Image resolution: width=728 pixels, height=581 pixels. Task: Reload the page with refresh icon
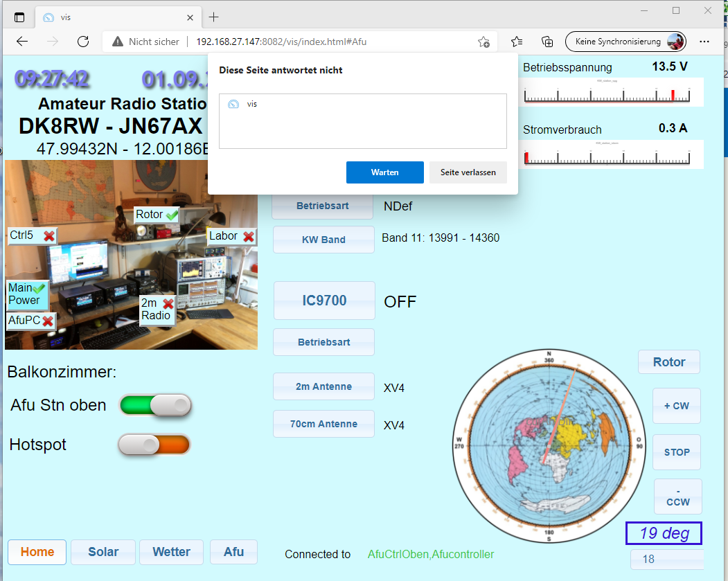[83, 42]
